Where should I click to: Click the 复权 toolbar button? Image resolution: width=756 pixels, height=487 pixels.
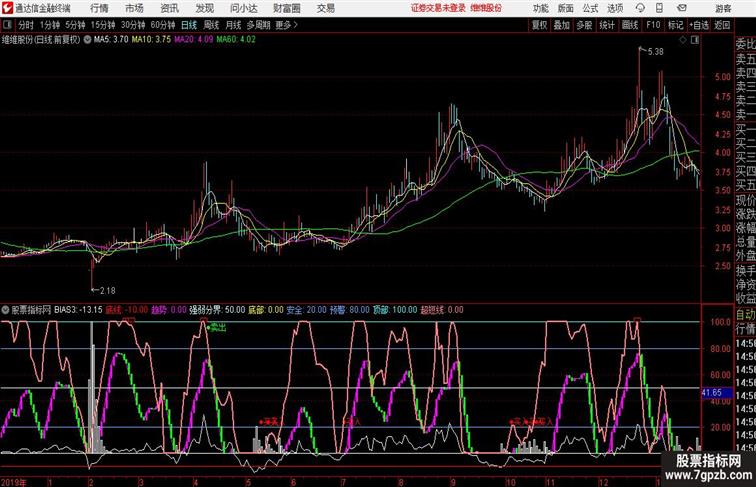click(540, 25)
